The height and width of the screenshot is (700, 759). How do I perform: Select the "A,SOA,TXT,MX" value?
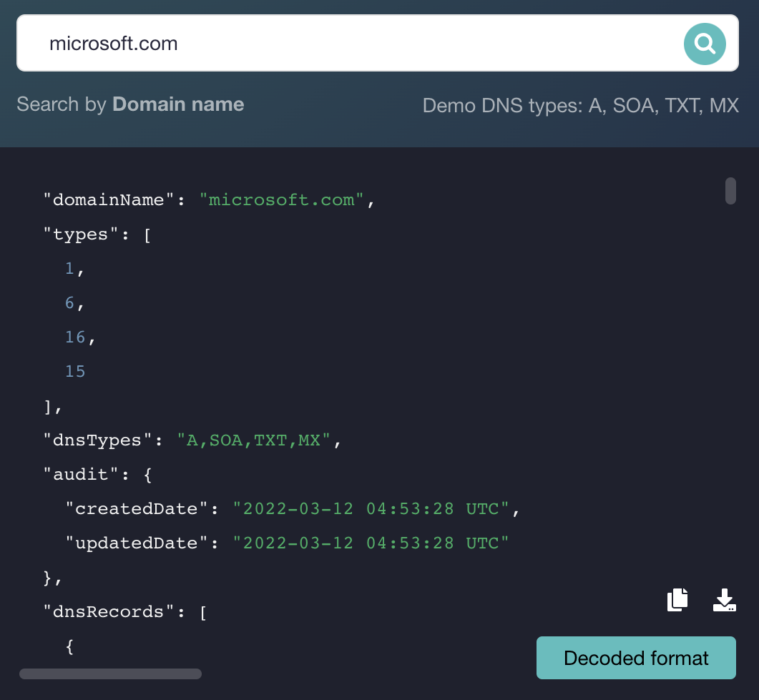click(x=254, y=440)
